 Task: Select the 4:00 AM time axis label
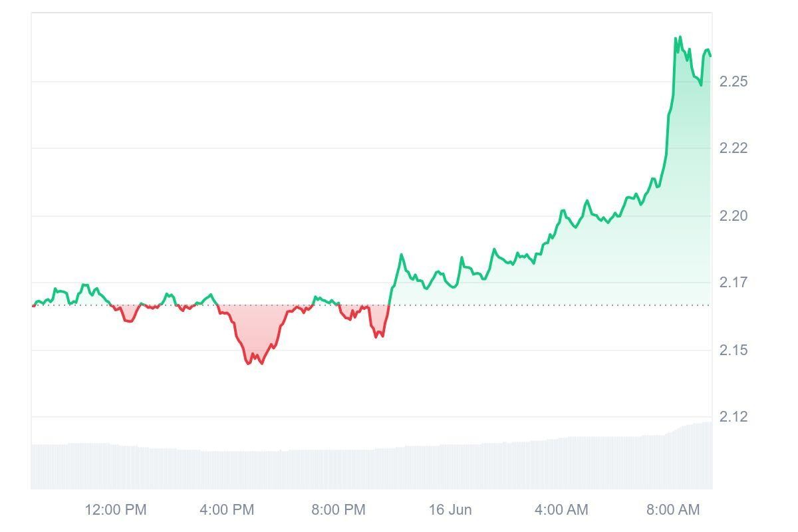(561, 510)
